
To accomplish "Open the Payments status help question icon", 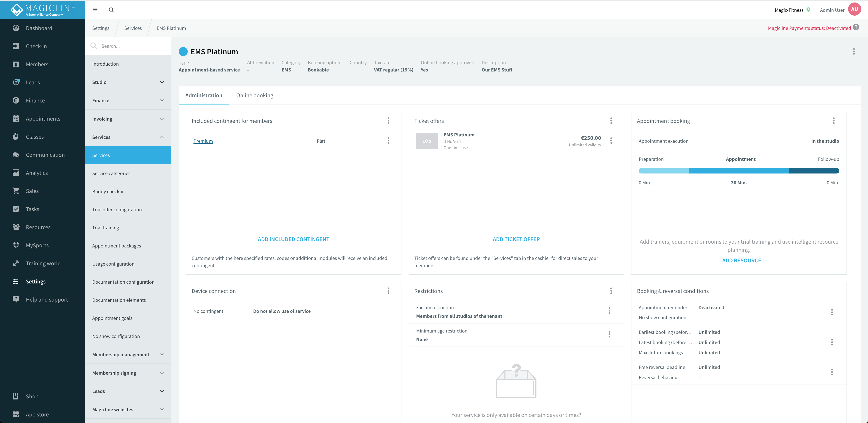I will (856, 28).
